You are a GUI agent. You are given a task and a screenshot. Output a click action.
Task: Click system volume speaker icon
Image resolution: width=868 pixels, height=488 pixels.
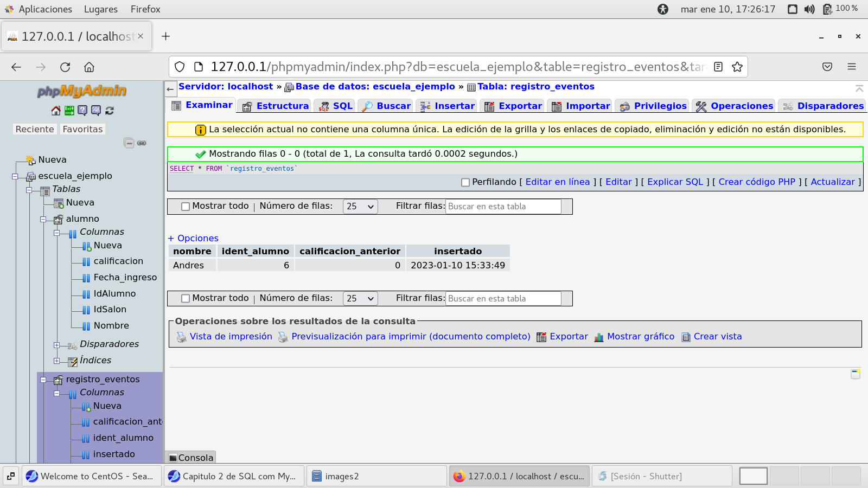[x=809, y=9]
